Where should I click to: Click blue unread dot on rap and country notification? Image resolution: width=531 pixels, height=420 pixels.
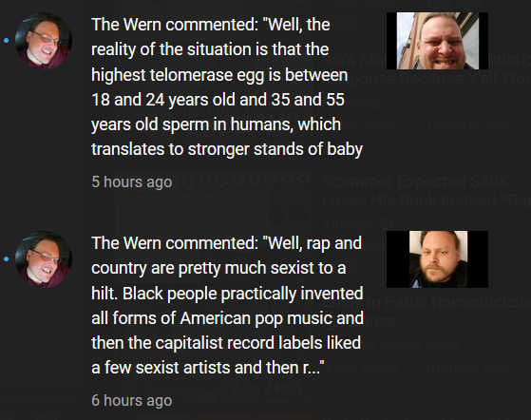[x=6, y=259]
